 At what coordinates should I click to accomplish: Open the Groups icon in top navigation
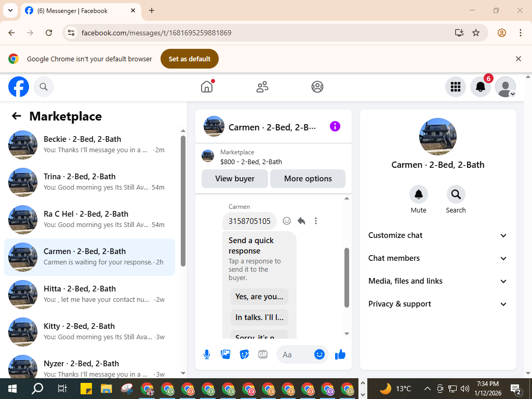pyautogui.click(x=317, y=87)
